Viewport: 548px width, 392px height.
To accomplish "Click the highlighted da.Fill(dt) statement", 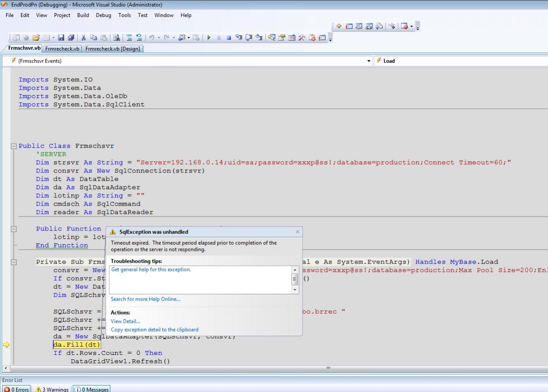I will [77, 345].
